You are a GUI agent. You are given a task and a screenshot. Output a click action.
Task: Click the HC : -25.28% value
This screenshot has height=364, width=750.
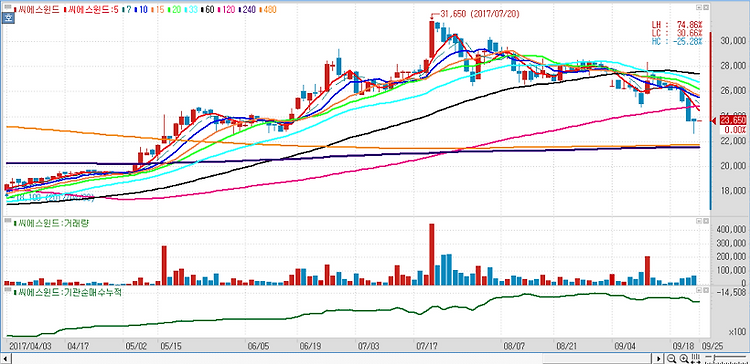(677, 41)
